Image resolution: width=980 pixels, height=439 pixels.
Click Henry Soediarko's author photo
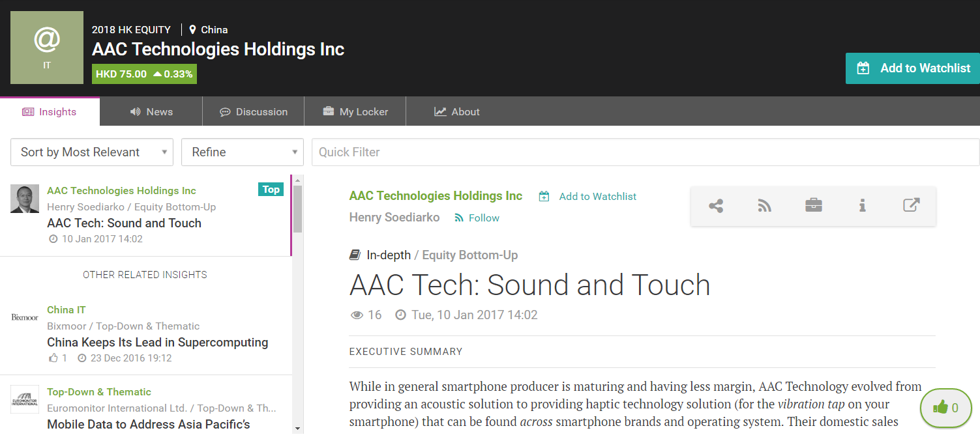25,199
